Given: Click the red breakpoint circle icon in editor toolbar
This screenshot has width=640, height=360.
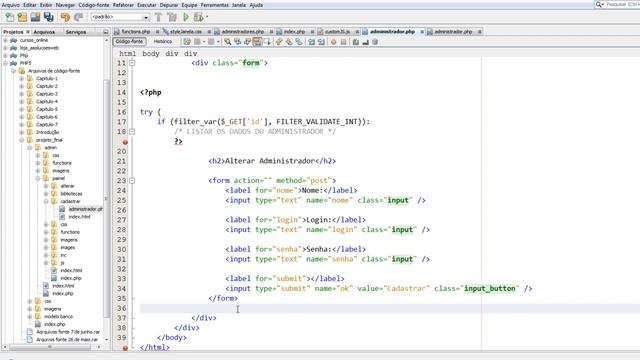Looking at the screenshot, I should tap(333, 42).
